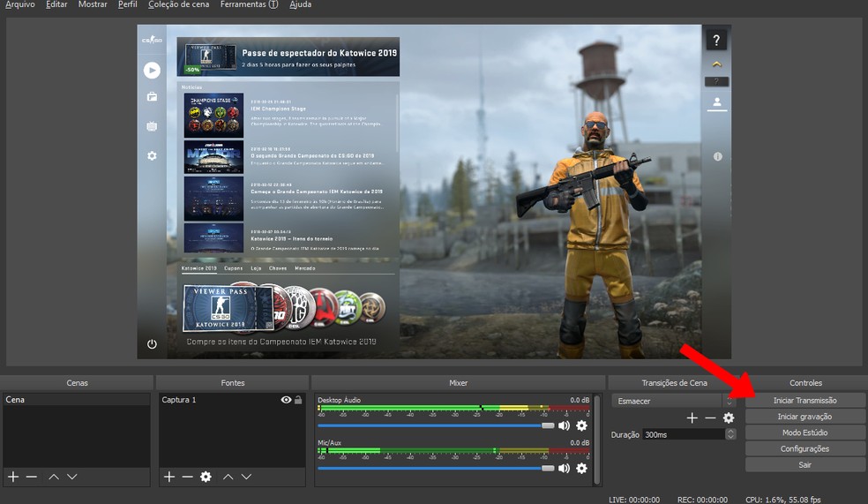The height and width of the screenshot is (504, 868).
Task: Add a new scene with the plus icon
Action: tap(13, 477)
